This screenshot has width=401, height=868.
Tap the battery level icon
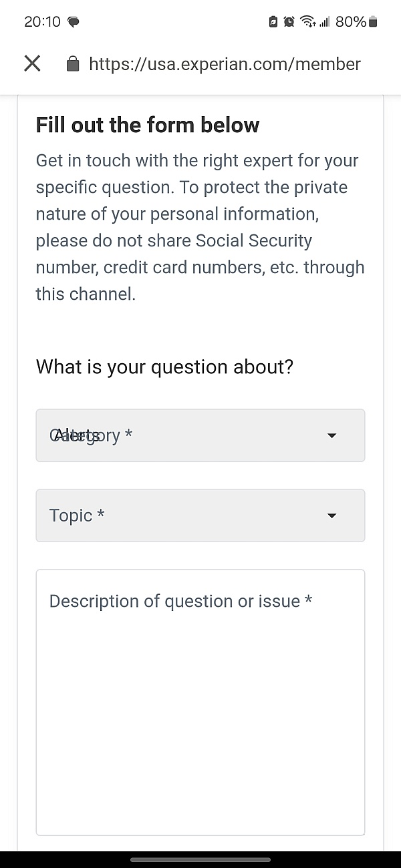tap(373, 22)
